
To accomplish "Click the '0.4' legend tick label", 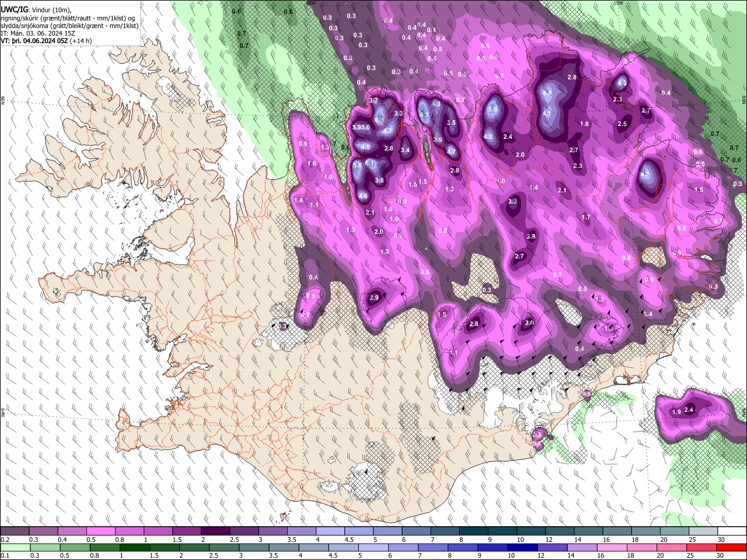I will pos(62,540).
